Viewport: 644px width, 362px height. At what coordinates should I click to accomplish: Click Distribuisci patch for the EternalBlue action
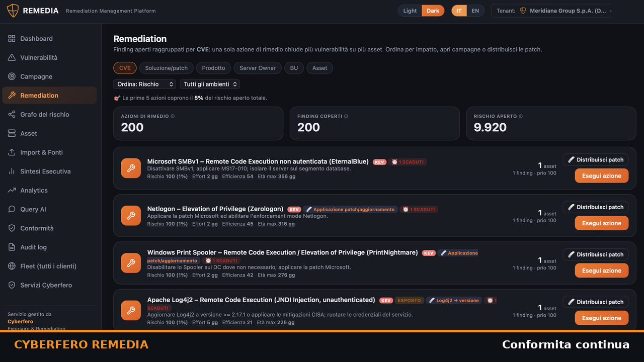click(x=596, y=160)
